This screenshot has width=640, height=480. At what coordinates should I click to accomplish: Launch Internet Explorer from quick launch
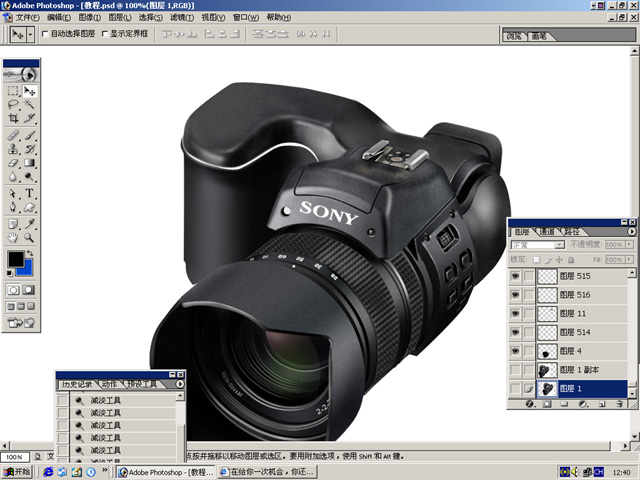48,472
